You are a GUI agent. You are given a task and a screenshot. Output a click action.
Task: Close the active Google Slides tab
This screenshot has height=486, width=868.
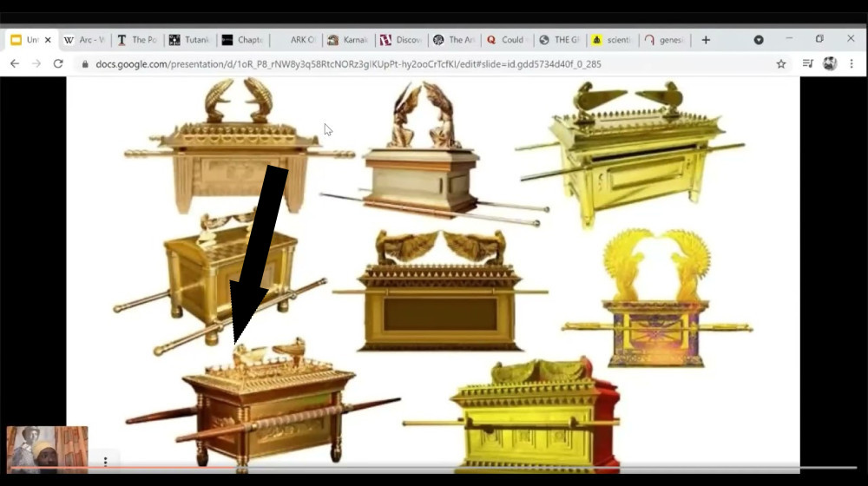[x=48, y=40]
